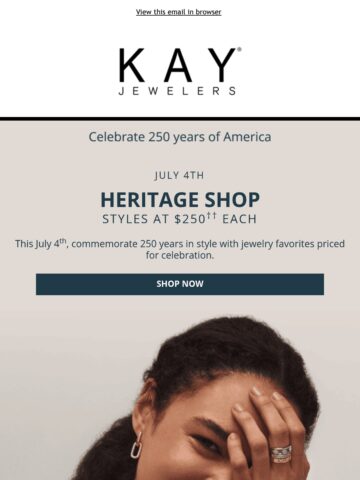Viewport: 360px width, 480px height.
Task: Open the HERITAGE SHOP heading
Action: click(x=180, y=200)
